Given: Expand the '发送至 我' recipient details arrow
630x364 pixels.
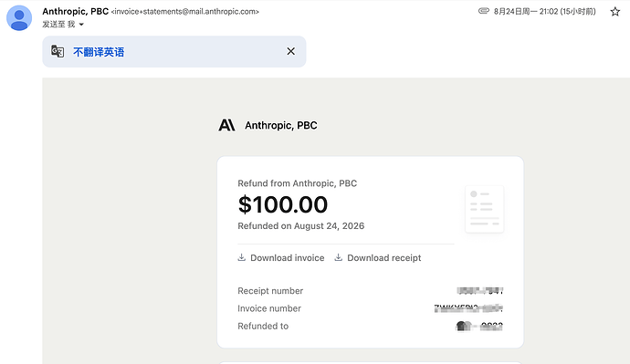Looking at the screenshot, I should pyautogui.click(x=81, y=25).
